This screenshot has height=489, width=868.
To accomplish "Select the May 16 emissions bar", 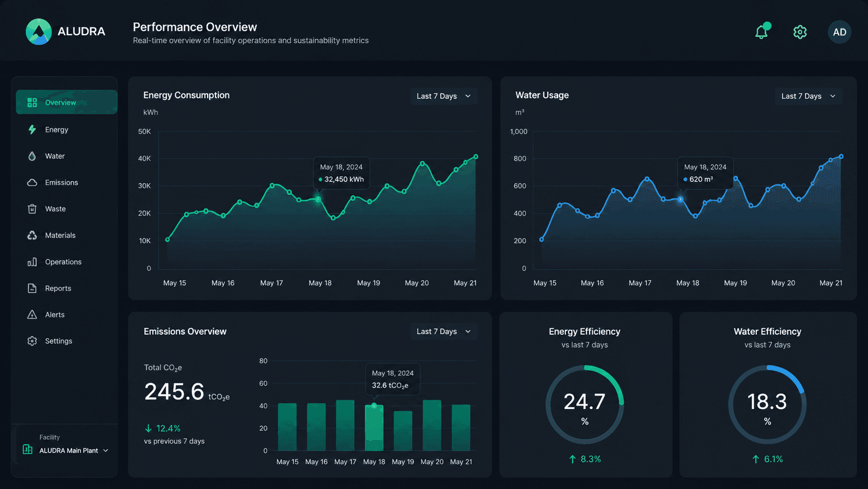I will pos(316,427).
